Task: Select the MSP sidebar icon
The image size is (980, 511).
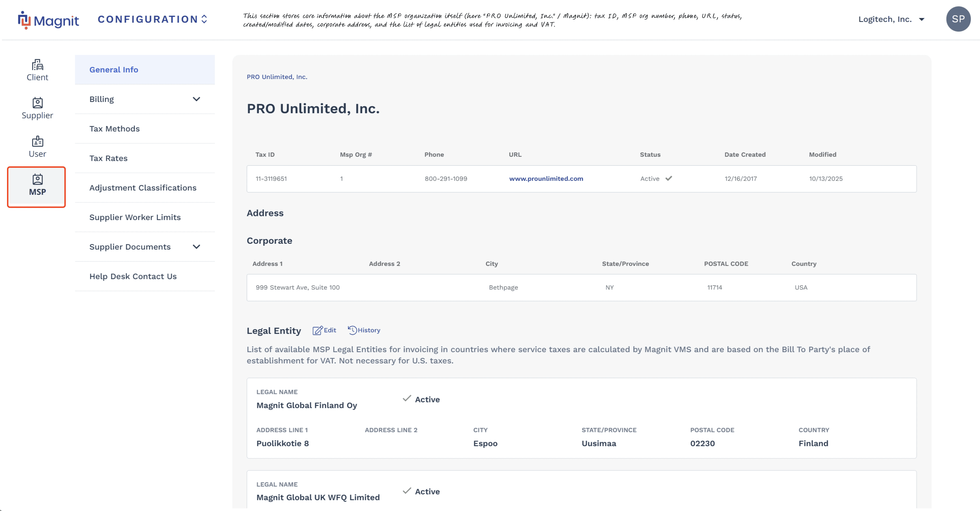Action: [x=37, y=180]
